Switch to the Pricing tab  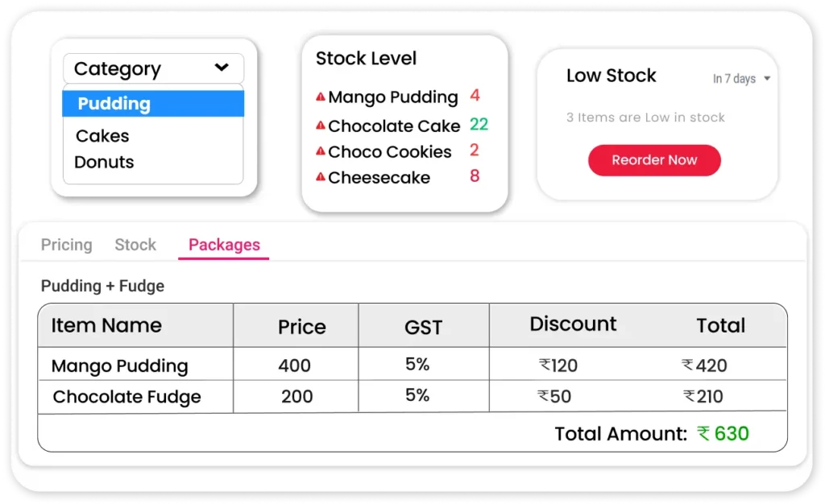(67, 245)
